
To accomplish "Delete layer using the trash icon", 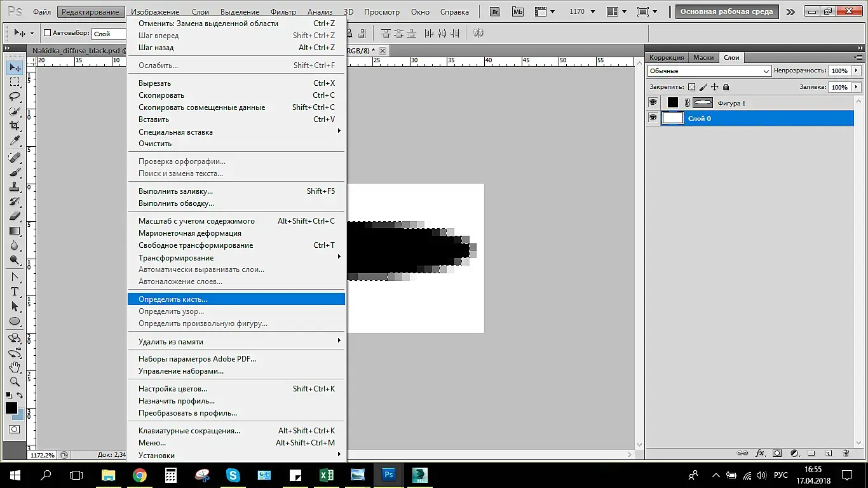I will pos(846,453).
